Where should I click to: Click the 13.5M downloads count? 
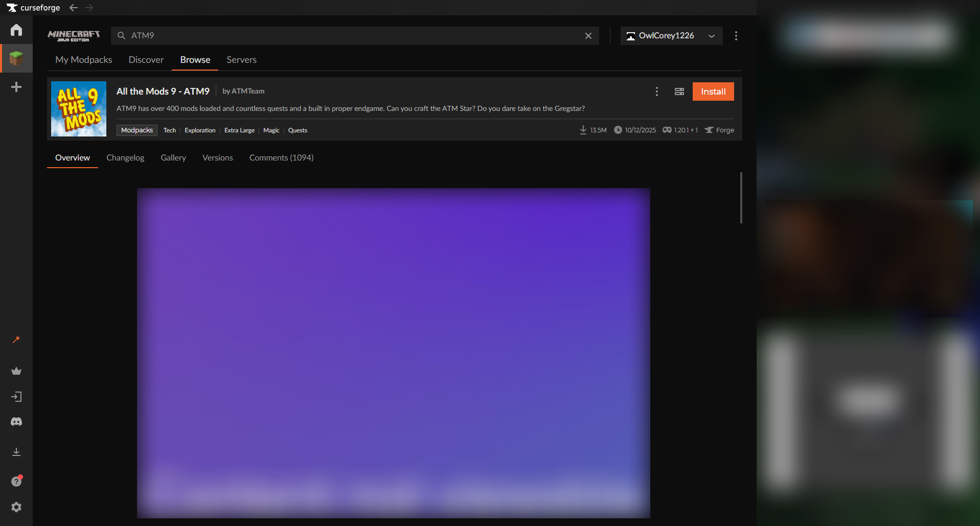click(x=593, y=130)
